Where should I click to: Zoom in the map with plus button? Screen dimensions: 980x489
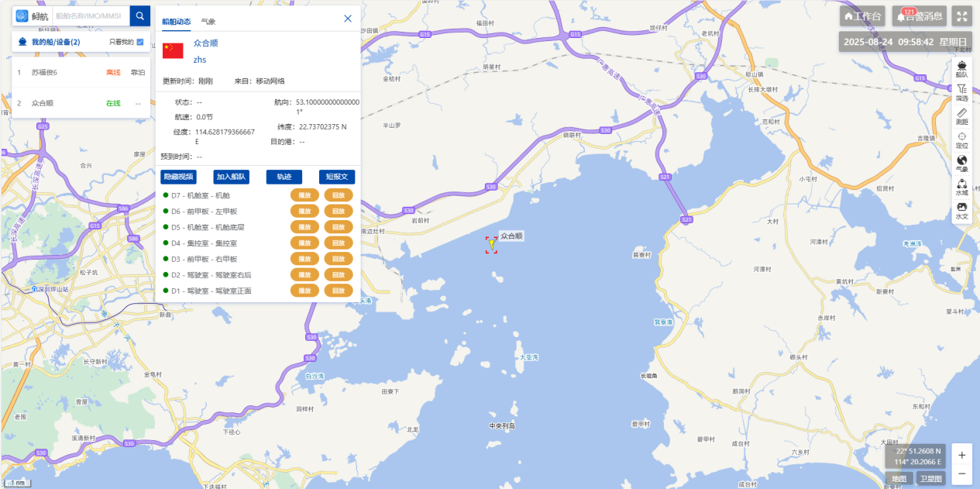(x=961, y=455)
